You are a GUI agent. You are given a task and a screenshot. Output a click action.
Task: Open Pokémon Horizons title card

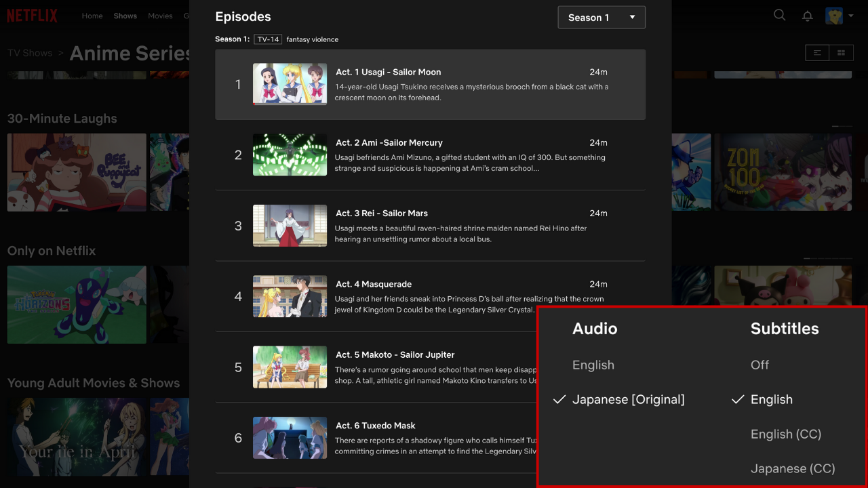coord(77,304)
